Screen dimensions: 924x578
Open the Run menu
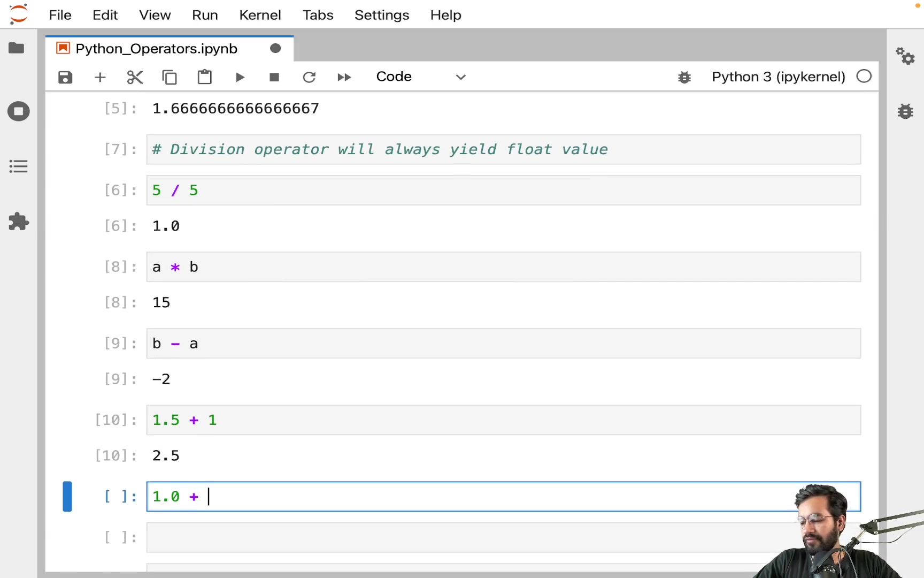205,15
